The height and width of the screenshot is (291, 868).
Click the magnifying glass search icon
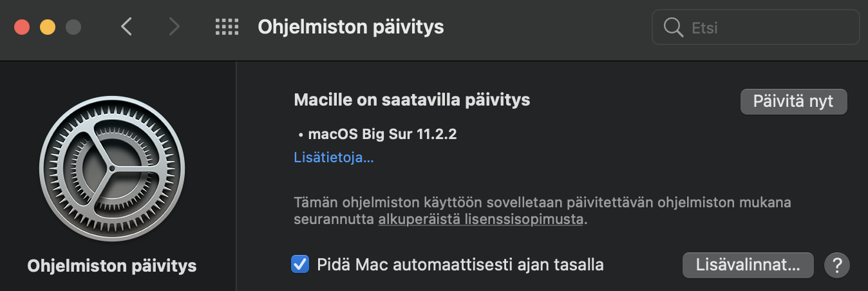pyautogui.click(x=674, y=28)
